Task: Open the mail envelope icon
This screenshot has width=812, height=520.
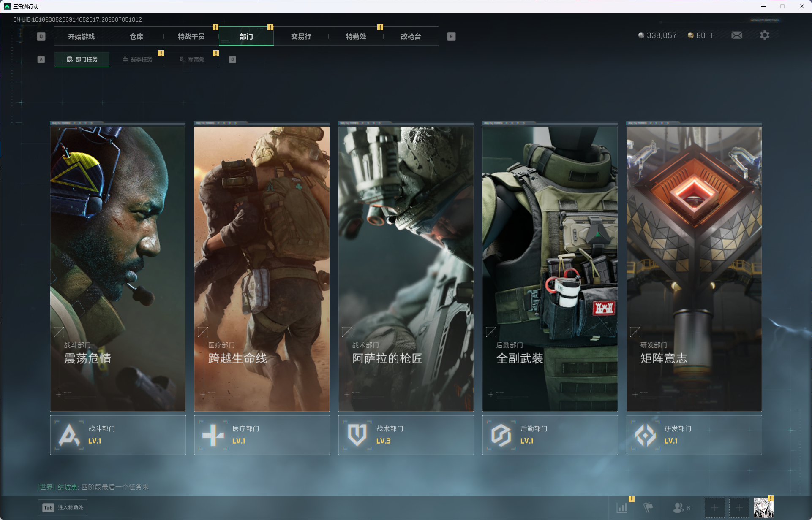Action: (737, 35)
